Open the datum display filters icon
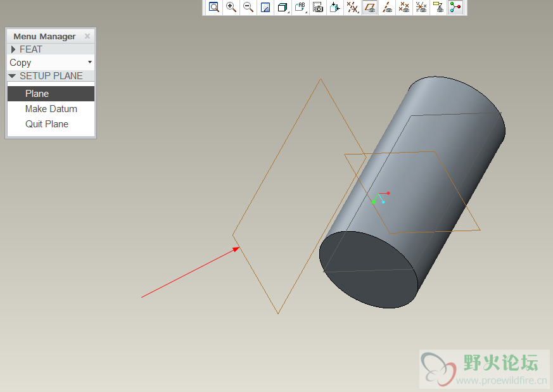This screenshot has width=553, height=392. click(352, 7)
